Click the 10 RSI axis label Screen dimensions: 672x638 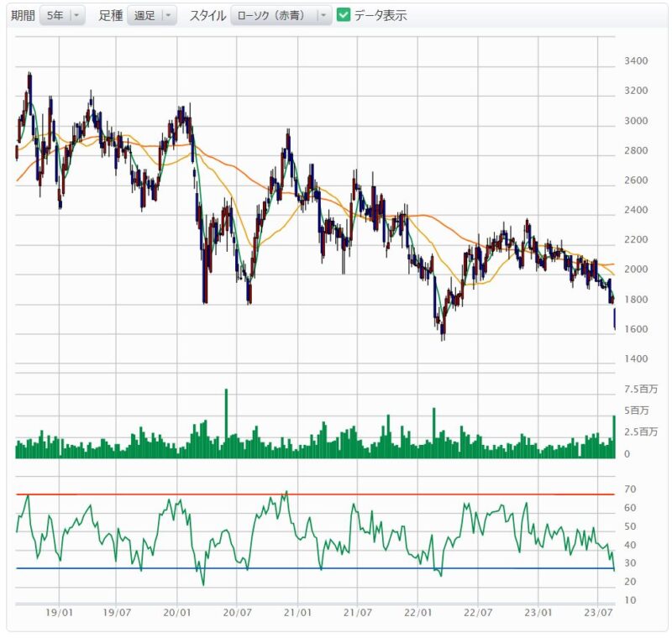click(630, 600)
